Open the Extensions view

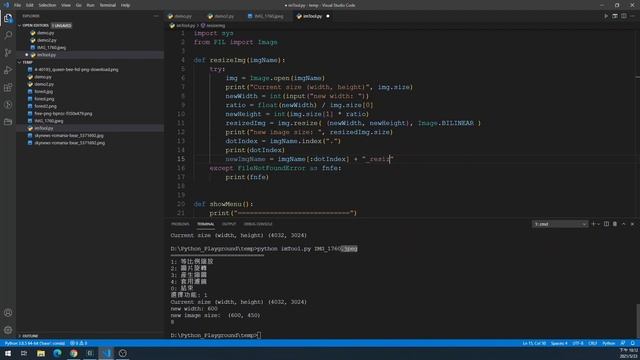pyautogui.click(x=8, y=87)
